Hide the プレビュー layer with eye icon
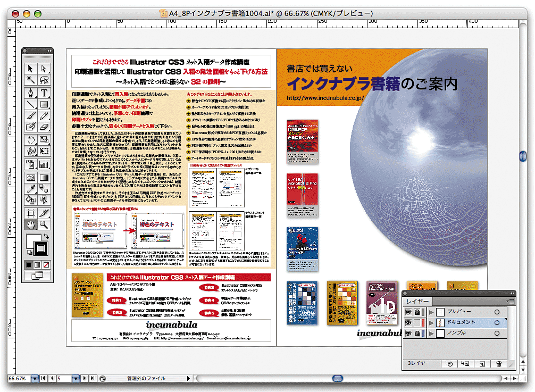Image resolution: width=535 pixels, height=392 pixels. 408,312
